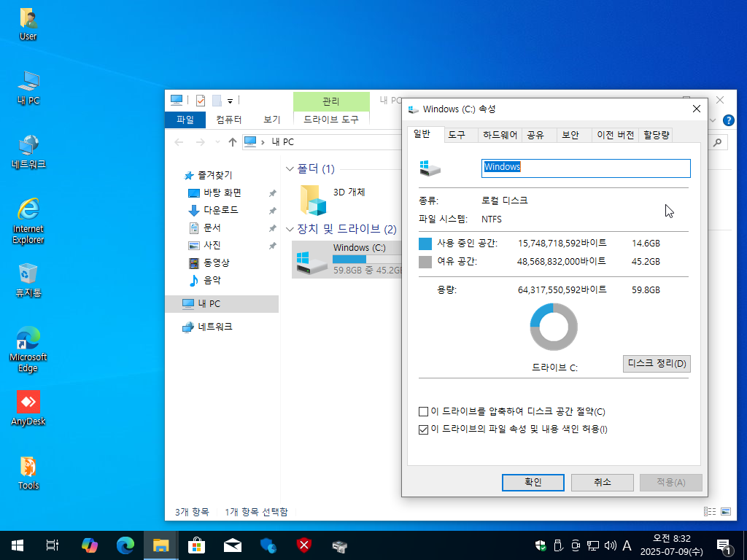Enable compress this drive checkbox
This screenshot has height=560, width=747.
coord(423,412)
